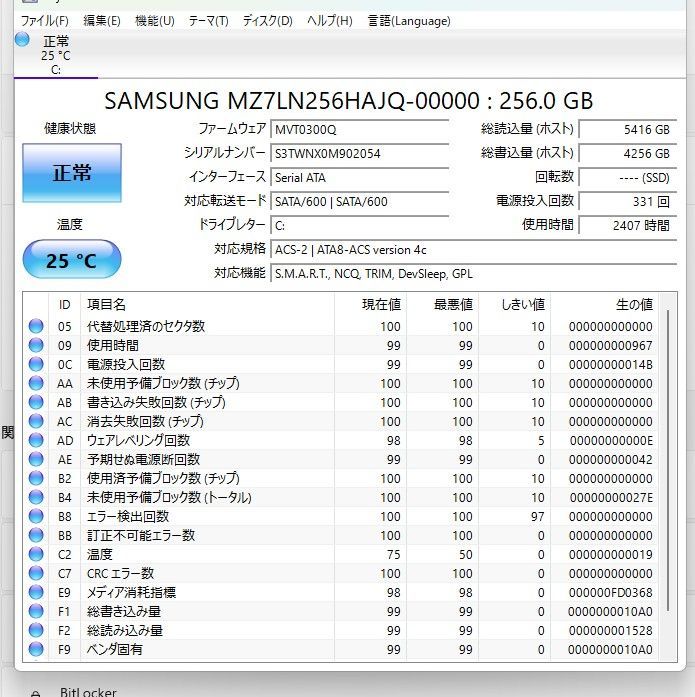The image size is (695, 697).
Task: Select the 書き込み失敗回数 (チップ) attribute name
Action: 156,402
